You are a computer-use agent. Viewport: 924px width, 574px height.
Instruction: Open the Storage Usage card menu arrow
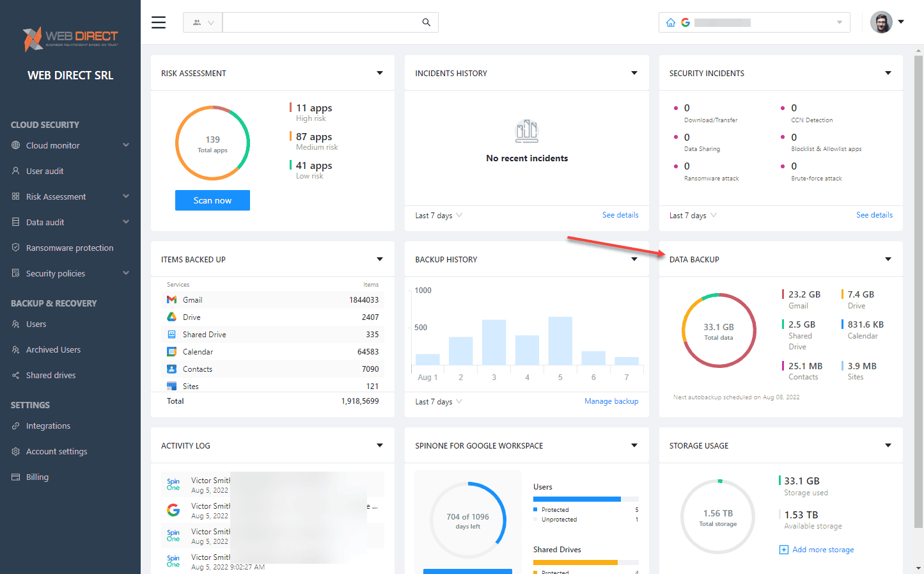click(x=888, y=445)
